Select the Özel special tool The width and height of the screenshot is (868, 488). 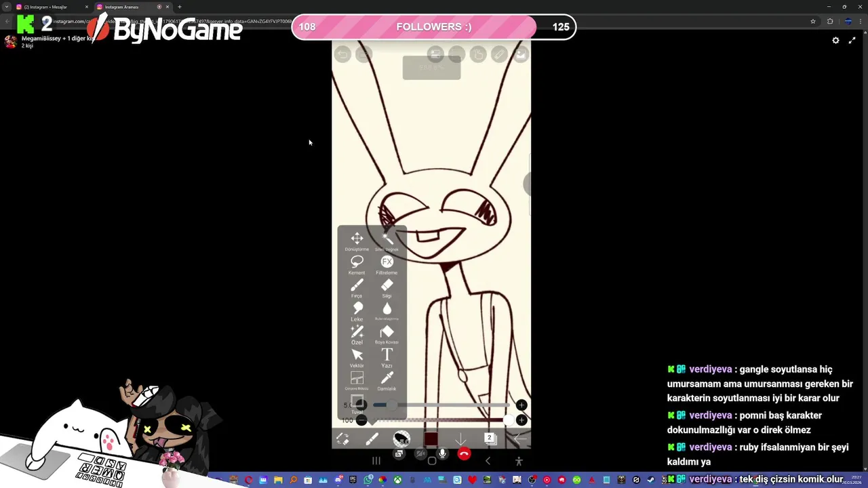click(357, 333)
